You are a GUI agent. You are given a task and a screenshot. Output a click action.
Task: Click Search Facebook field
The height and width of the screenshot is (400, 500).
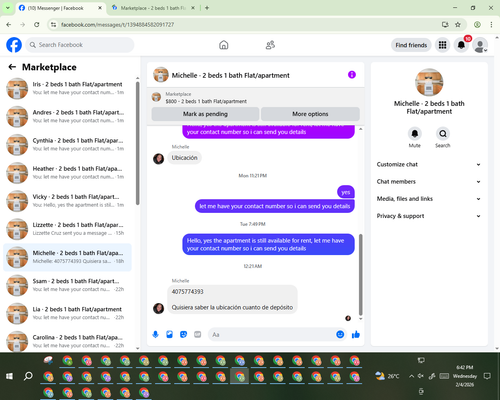tap(80, 45)
